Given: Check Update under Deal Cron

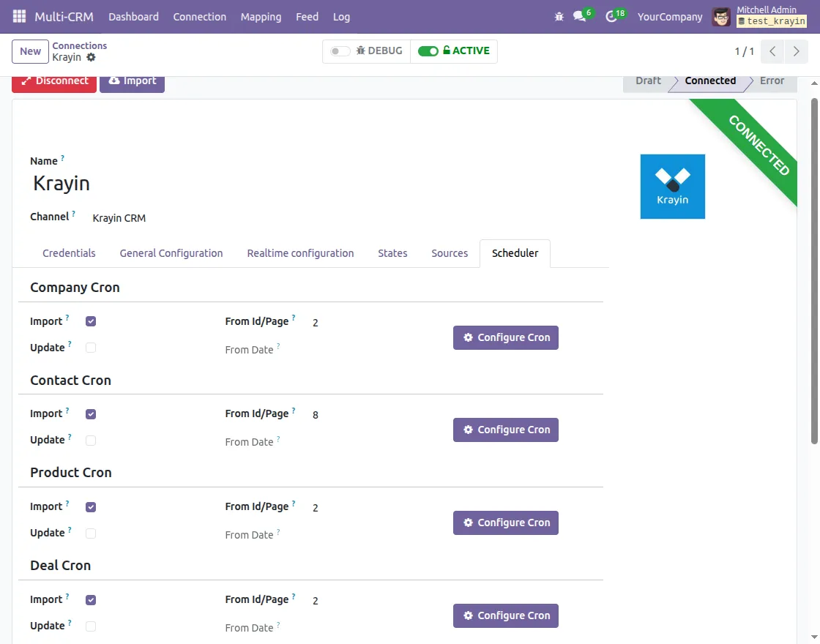Looking at the screenshot, I should 91,626.
